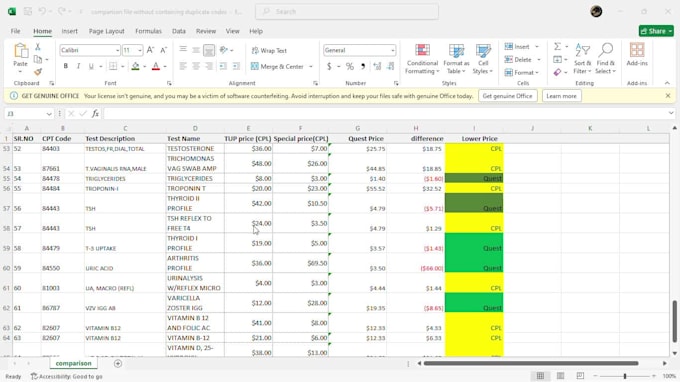Switch to the Formulas tab
Viewport: 680px width, 382px height.
(148, 31)
